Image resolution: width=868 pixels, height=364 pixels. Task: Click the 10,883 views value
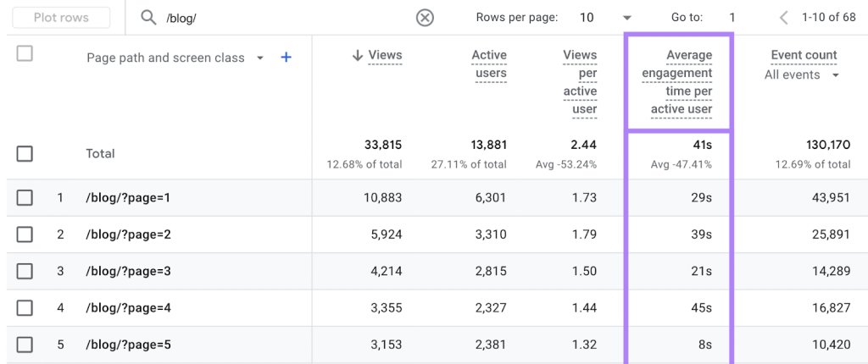[382, 197]
